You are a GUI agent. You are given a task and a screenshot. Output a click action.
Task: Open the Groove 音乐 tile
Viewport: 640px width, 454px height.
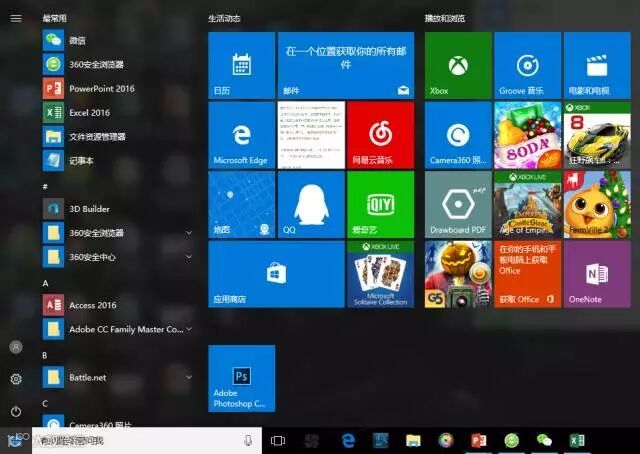(x=527, y=65)
